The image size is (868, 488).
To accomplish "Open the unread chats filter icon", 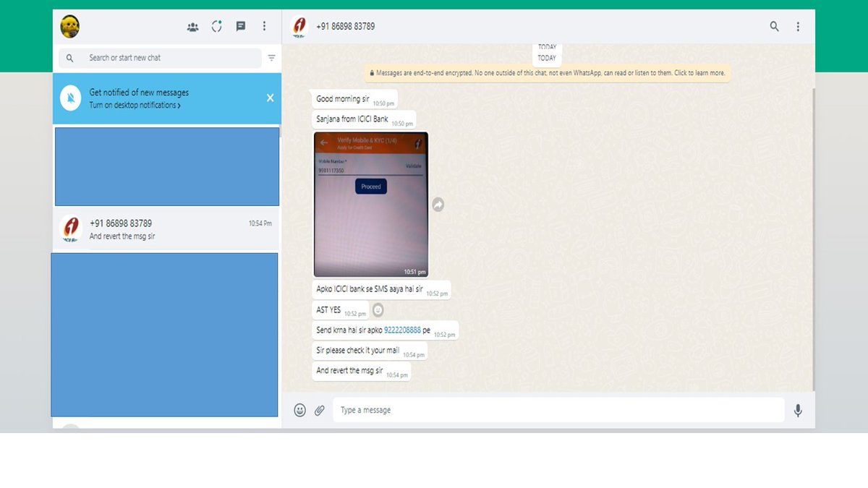I will (271, 58).
